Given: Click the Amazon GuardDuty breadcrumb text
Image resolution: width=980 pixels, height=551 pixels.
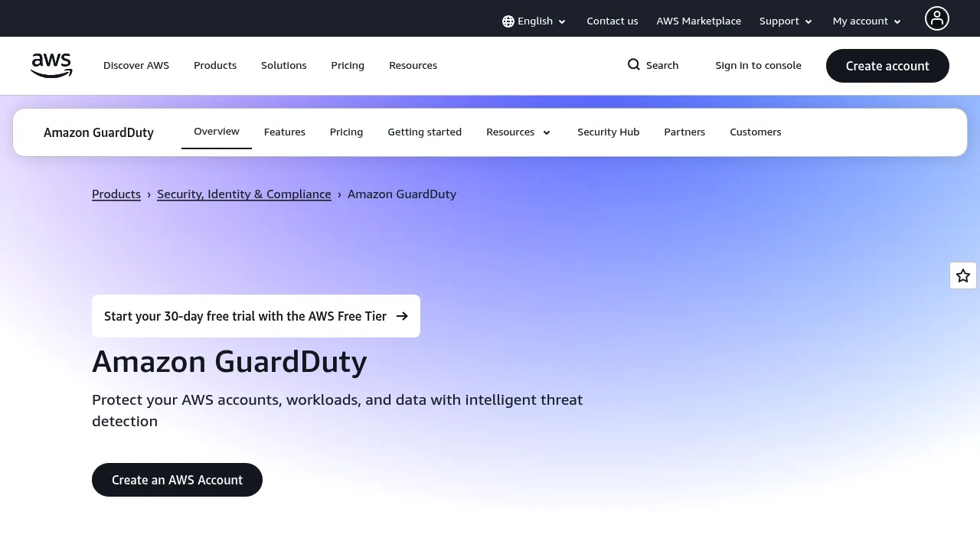Looking at the screenshot, I should point(402,194).
